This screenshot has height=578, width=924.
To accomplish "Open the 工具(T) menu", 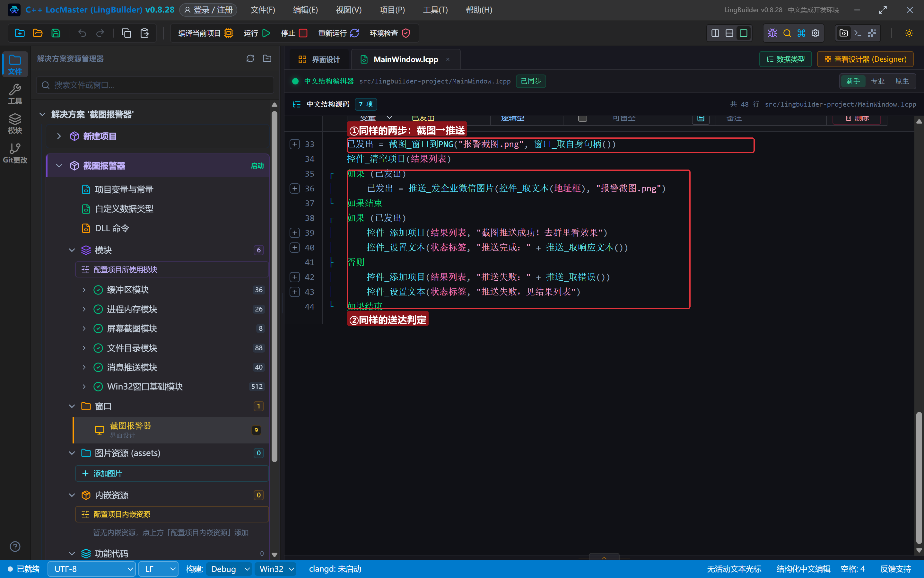I will click(435, 10).
